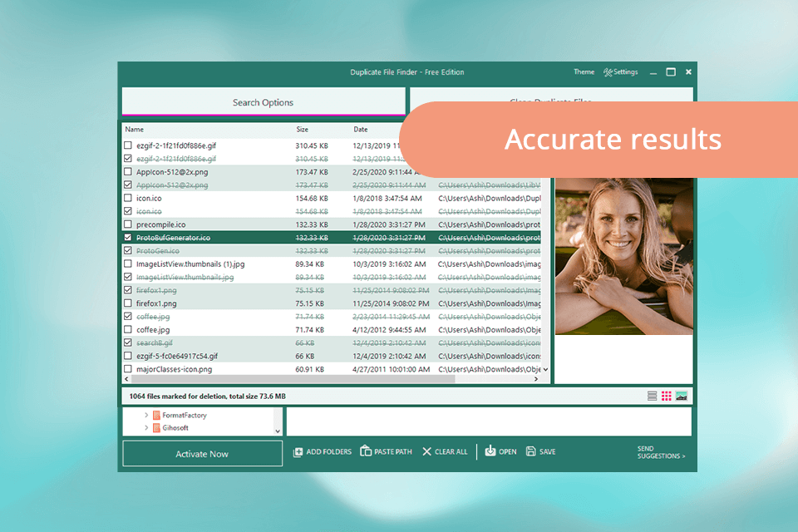This screenshot has width=798, height=532.
Task: Click the horizontal scrollbar thumb
Action: [x=293, y=379]
